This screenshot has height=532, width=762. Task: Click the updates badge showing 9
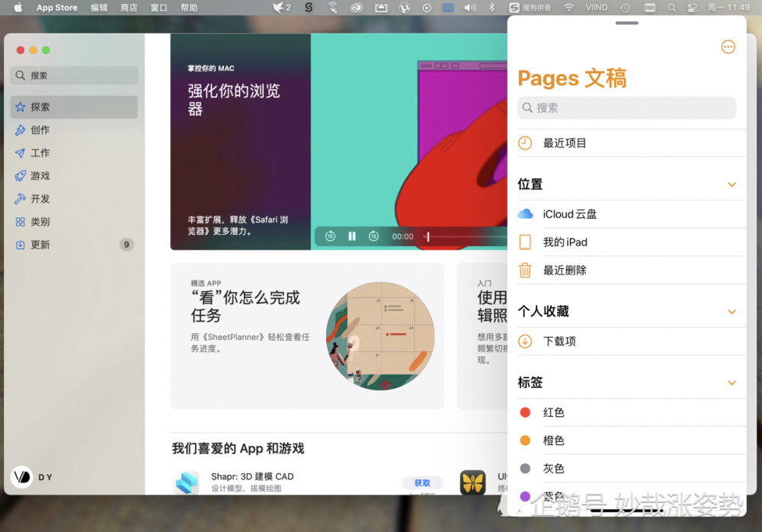coord(126,245)
